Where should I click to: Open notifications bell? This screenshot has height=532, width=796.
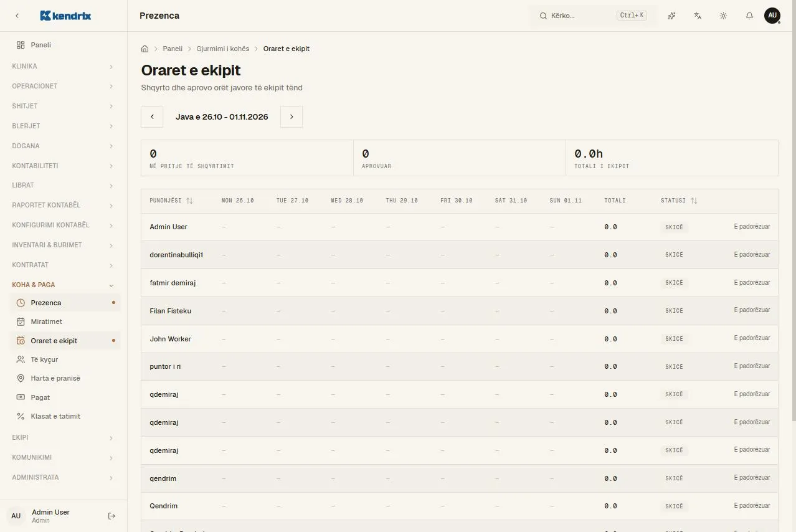(x=749, y=16)
